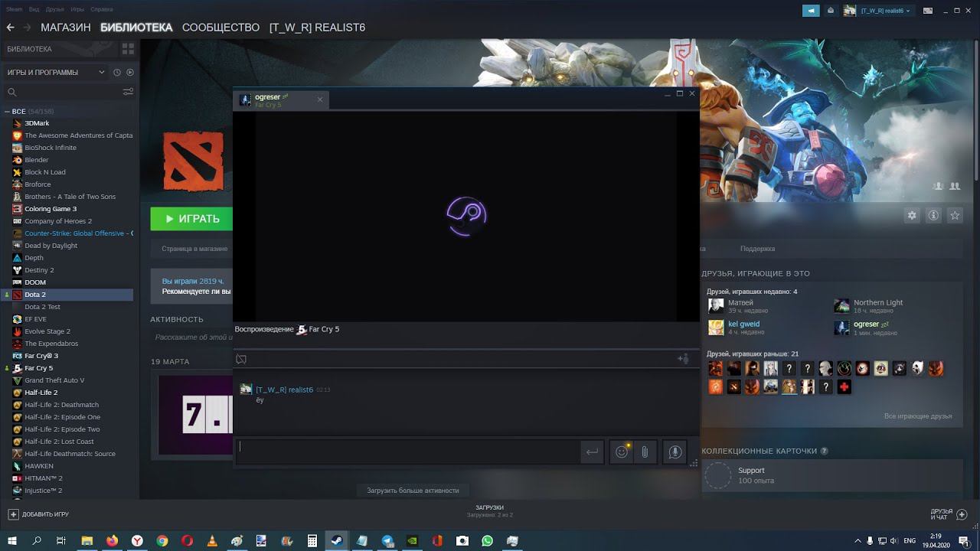The width and height of the screenshot is (980, 551).
Task: Open Steam announcements megaphone icon
Action: click(811, 11)
